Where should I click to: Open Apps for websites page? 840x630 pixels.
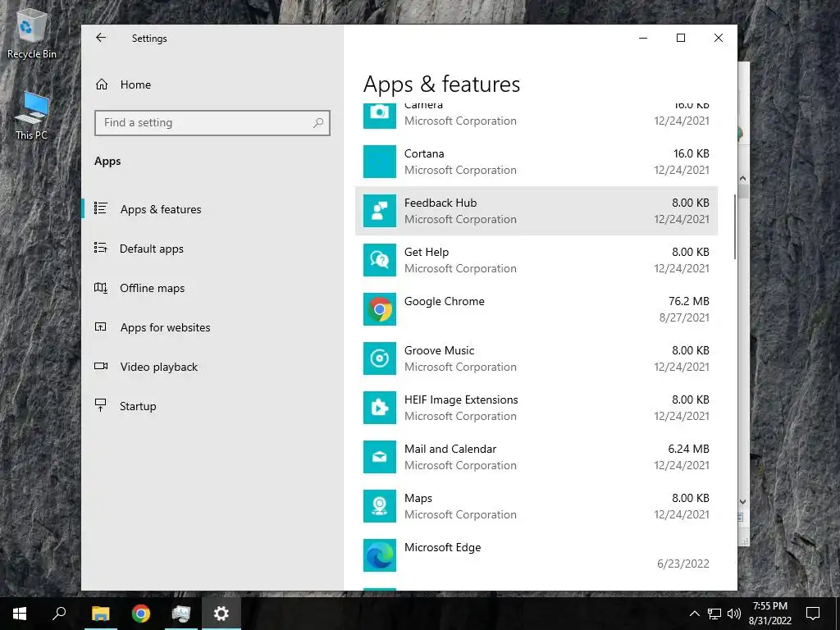tap(165, 327)
